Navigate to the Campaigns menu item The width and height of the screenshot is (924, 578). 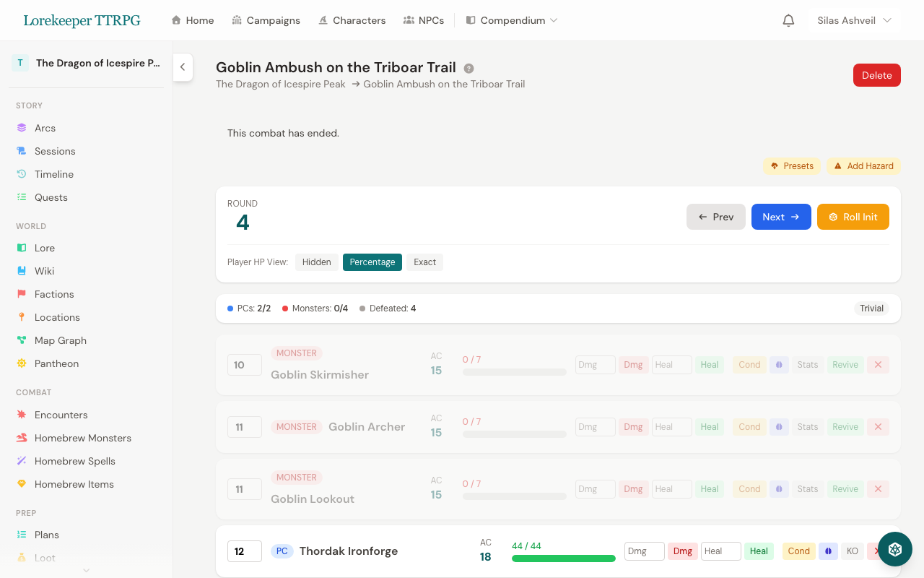[x=266, y=20]
